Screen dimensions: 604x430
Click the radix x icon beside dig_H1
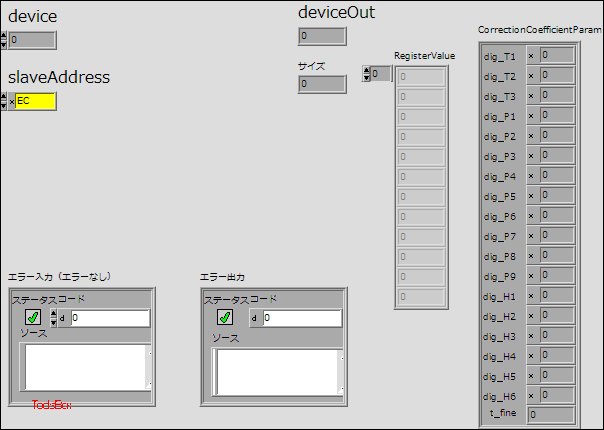(531, 297)
